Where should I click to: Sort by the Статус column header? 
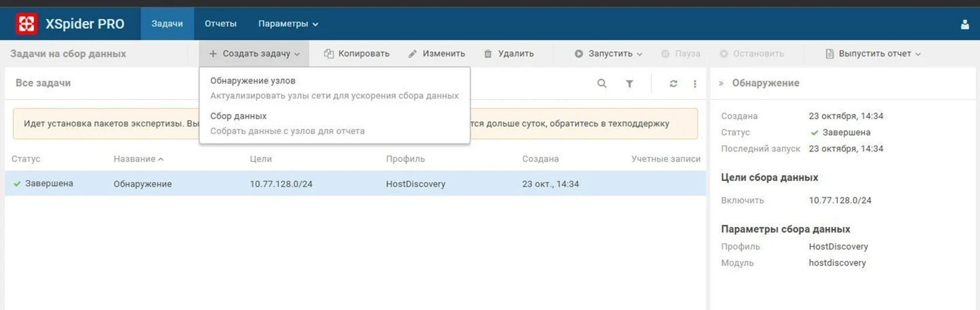pyautogui.click(x=26, y=158)
